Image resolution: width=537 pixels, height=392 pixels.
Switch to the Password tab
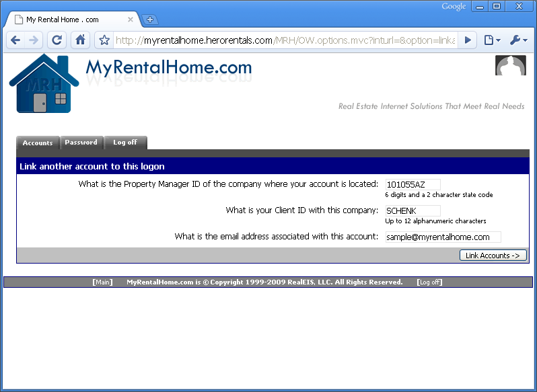click(x=81, y=143)
